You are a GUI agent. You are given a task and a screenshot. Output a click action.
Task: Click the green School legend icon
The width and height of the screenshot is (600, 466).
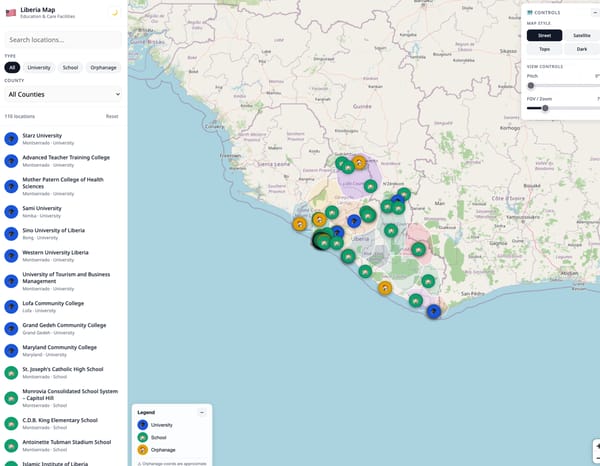click(142, 437)
